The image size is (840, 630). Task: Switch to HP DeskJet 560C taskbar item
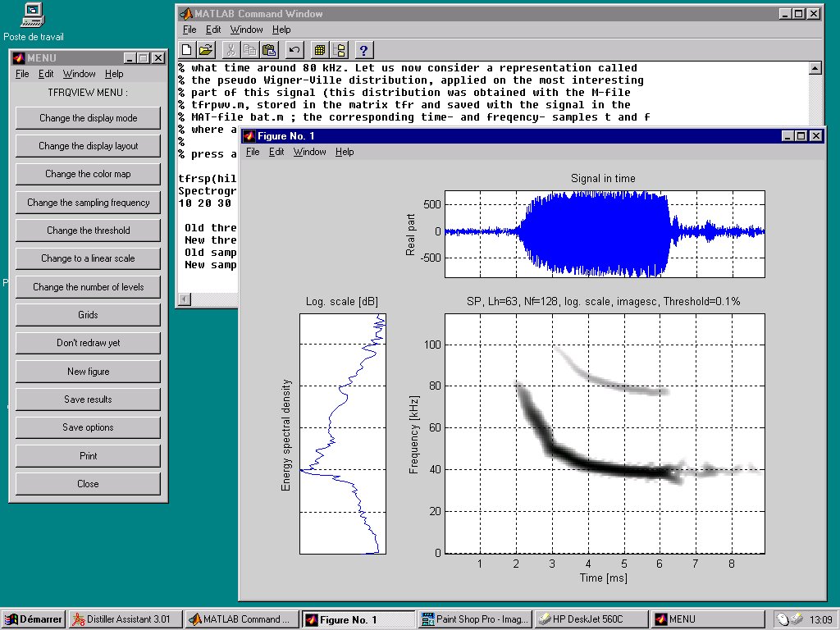pos(591,619)
